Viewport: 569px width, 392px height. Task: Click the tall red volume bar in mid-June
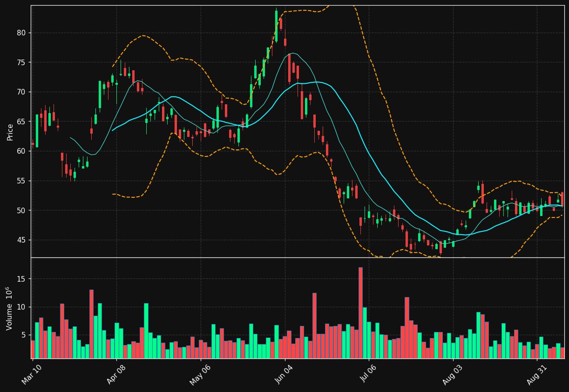(314, 326)
